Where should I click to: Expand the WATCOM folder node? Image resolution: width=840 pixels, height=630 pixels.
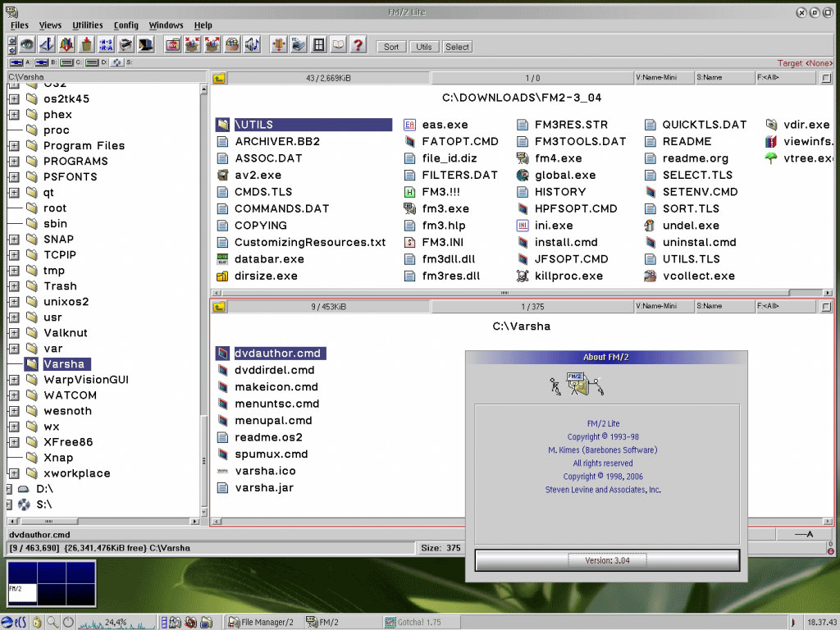[x=14, y=395]
